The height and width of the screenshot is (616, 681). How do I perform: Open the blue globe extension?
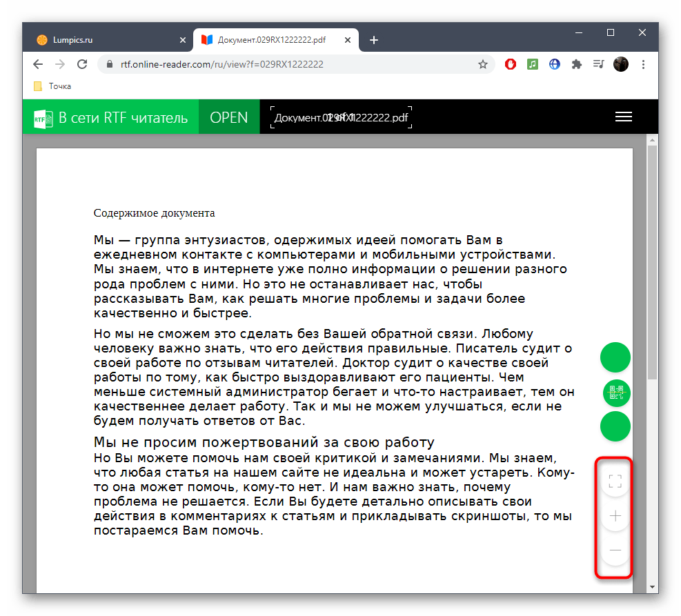click(554, 64)
